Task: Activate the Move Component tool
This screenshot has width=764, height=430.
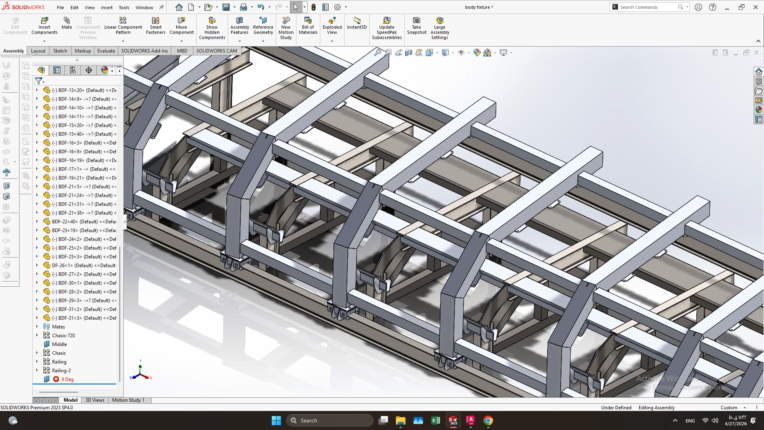Action: 181,26
